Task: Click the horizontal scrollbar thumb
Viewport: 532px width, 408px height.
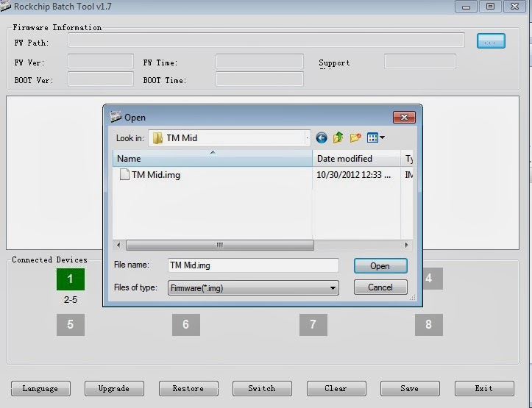Action: click(220, 245)
